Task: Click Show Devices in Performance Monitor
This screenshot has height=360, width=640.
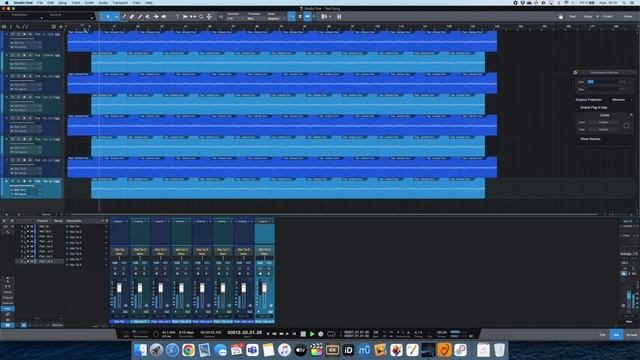Action: tap(591, 139)
